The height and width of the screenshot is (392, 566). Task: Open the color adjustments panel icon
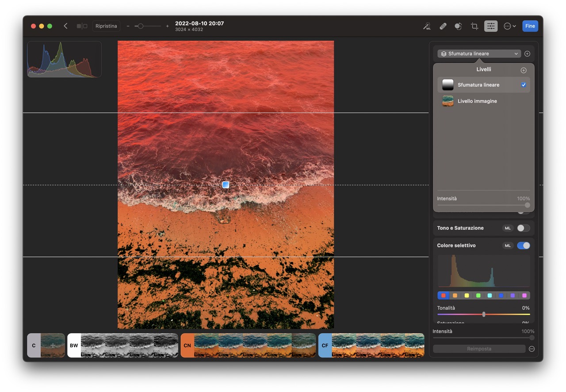[491, 26]
